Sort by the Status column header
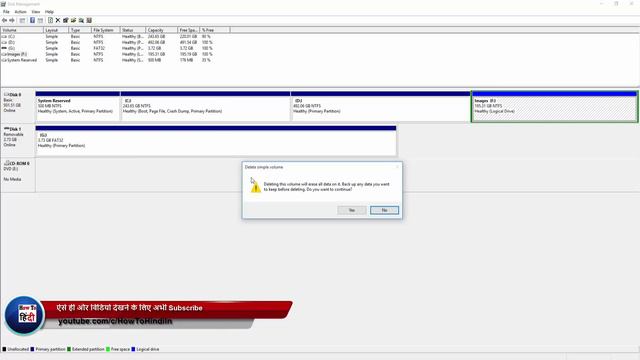 (133, 30)
